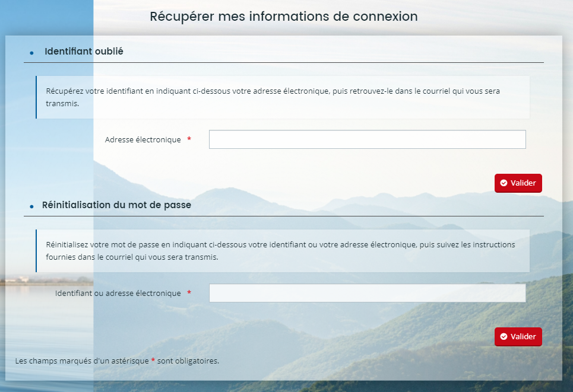The width and height of the screenshot is (573, 392).
Task: Click the page title 'Récupérer mes informations de connexion'
Action: tap(284, 17)
